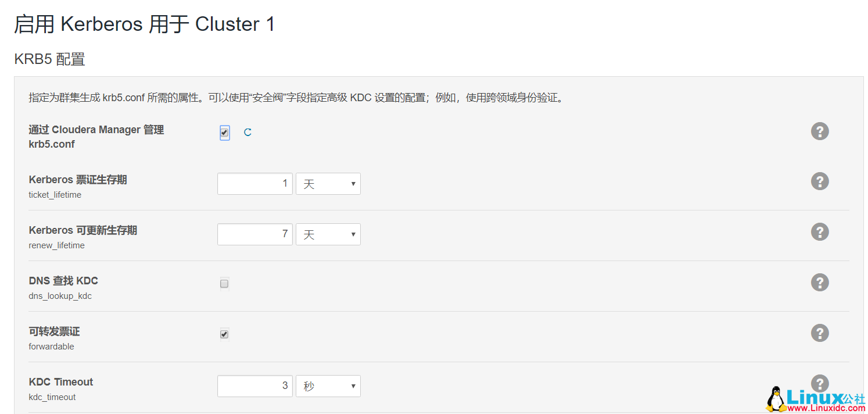Screen dimensions: 868x414
Task: Open help for dns_lookup_kdc setting
Action: pos(820,282)
